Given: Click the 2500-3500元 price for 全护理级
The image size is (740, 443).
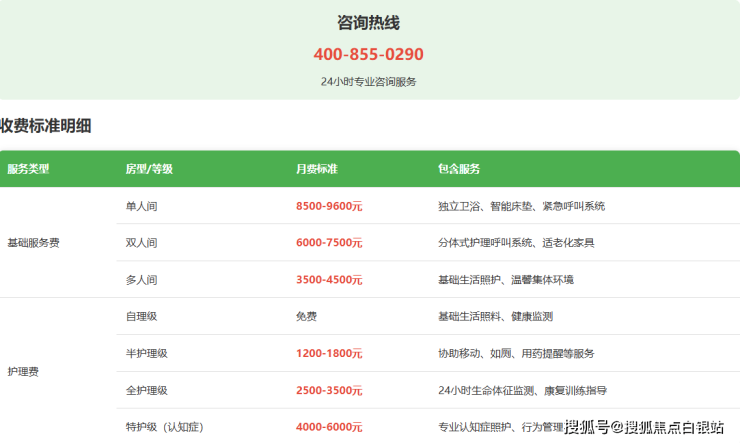Looking at the screenshot, I should (x=329, y=391).
